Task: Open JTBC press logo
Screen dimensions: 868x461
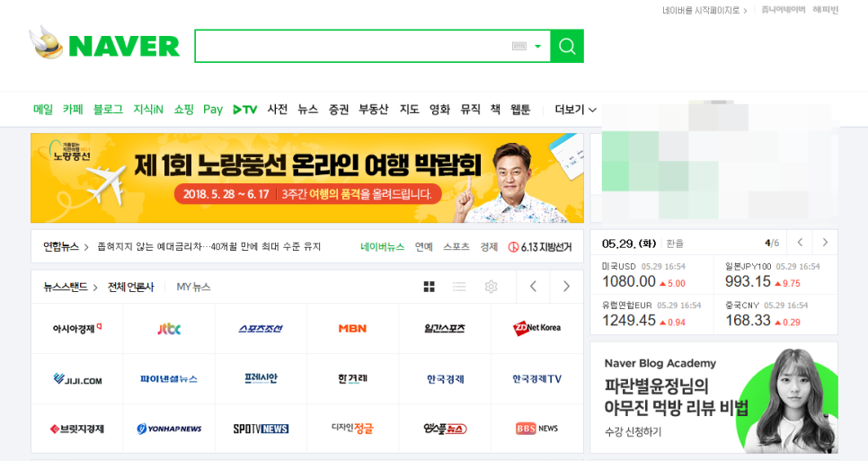Action: pyautogui.click(x=169, y=329)
